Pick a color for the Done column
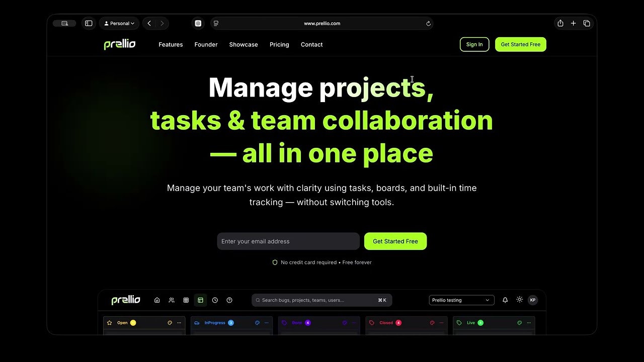The image size is (644, 362). pyautogui.click(x=345, y=323)
